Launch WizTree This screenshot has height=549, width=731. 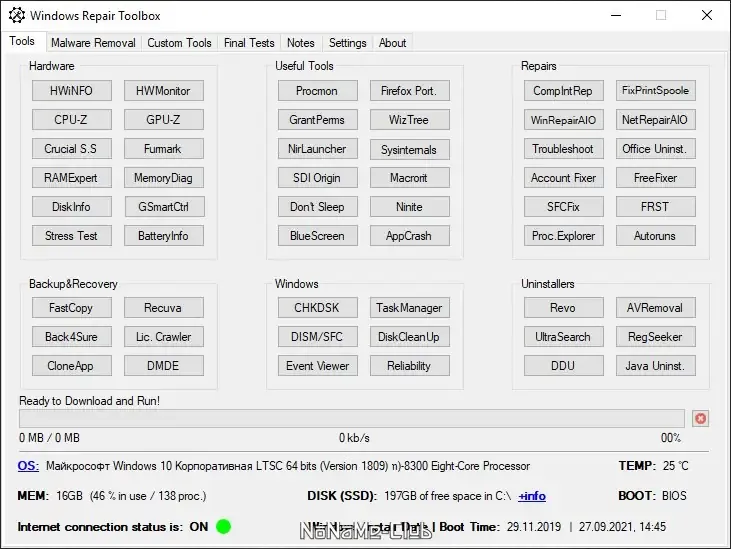pyautogui.click(x=410, y=119)
